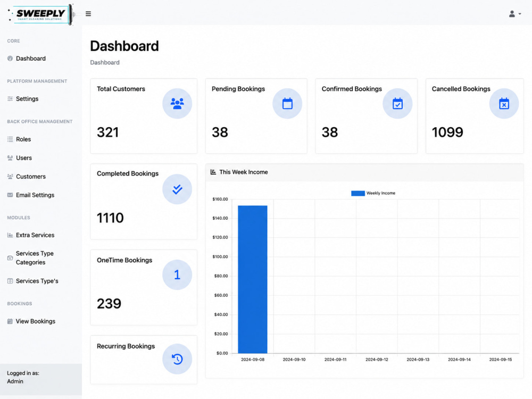Click the Total Customers people icon

tap(177, 104)
